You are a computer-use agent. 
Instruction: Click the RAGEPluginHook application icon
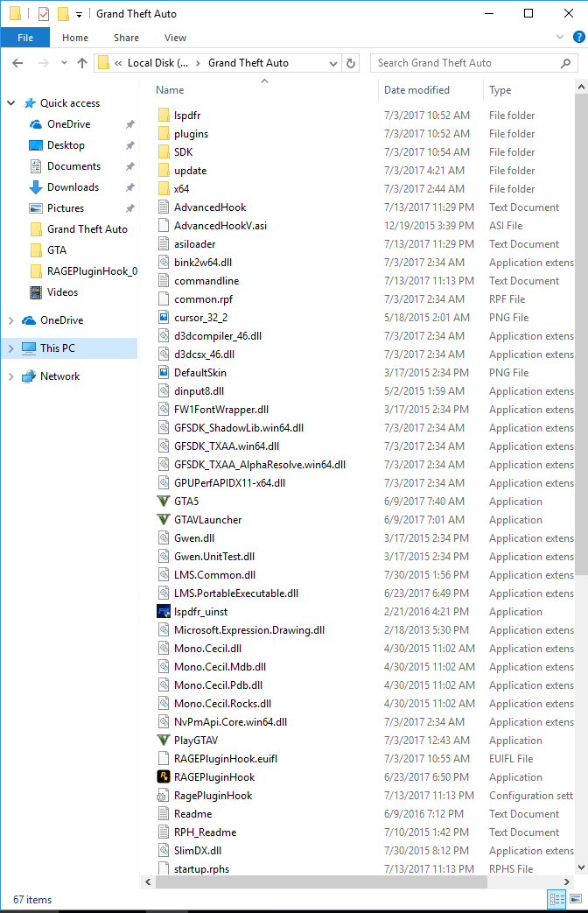pyautogui.click(x=164, y=776)
